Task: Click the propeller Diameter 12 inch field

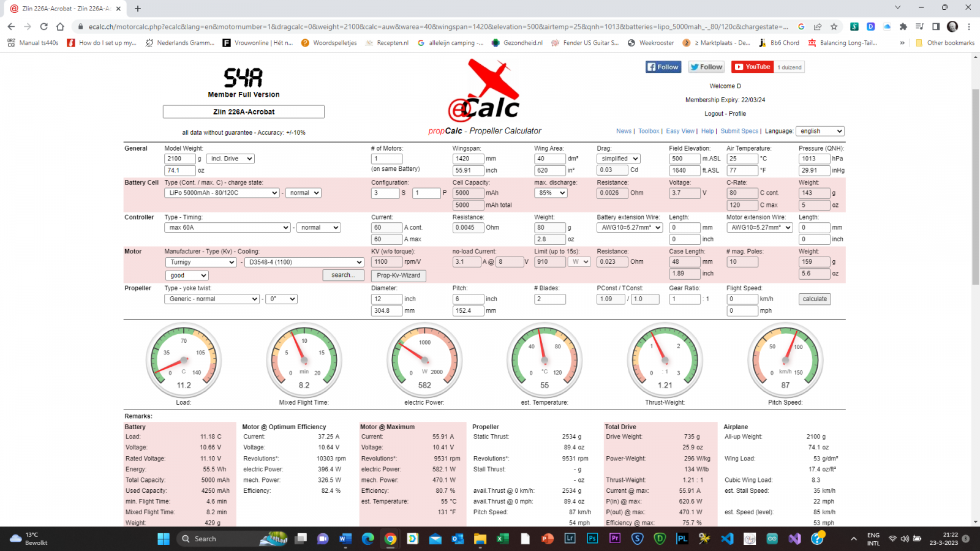Action: point(386,299)
